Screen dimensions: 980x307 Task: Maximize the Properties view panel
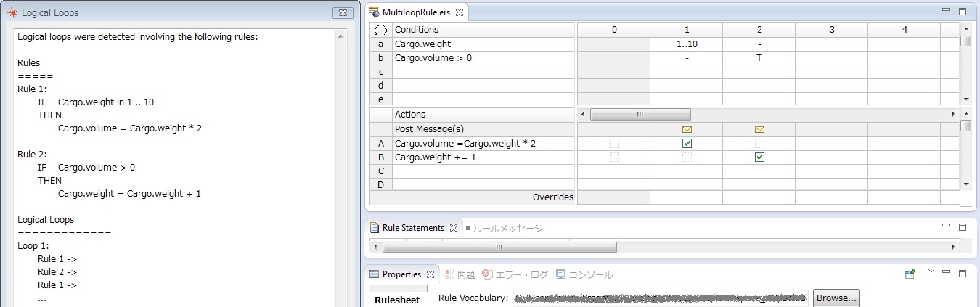[x=963, y=274]
